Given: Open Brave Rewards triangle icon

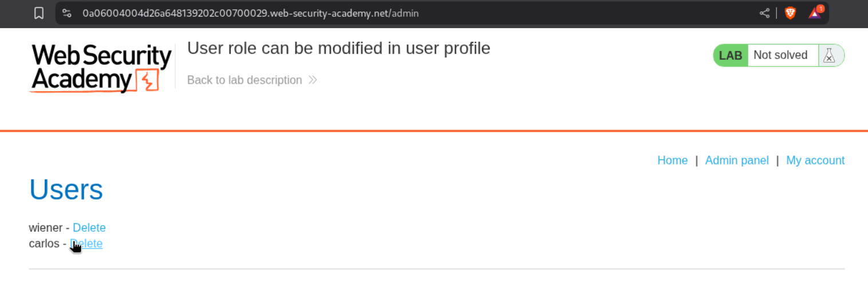Looking at the screenshot, I should pos(815,13).
